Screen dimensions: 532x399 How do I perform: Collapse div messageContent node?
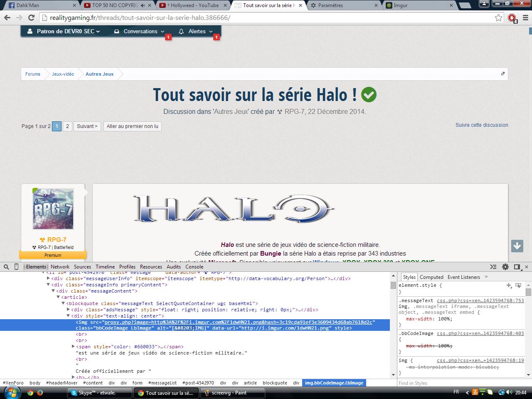54,291
